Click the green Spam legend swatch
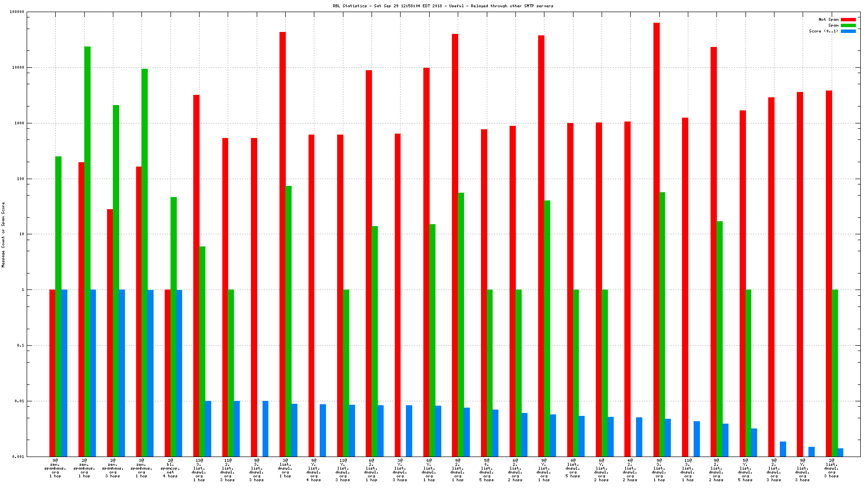The image size is (868, 488). pyautogui.click(x=848, y=25)
